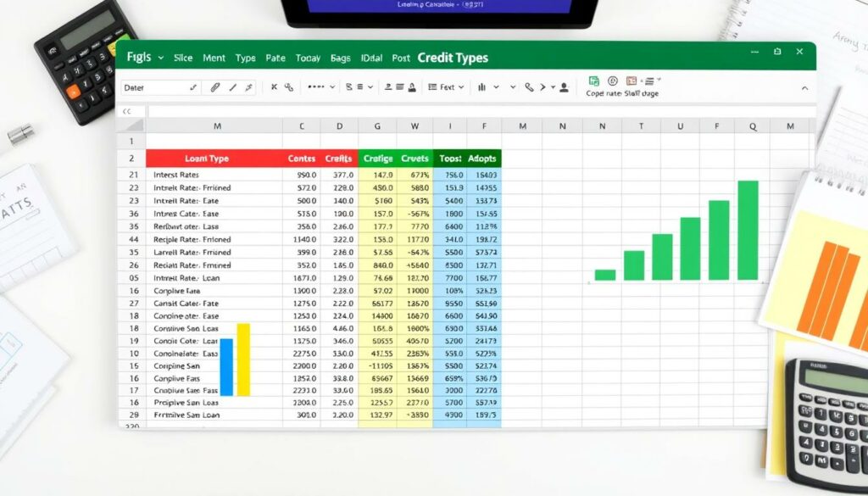Select the 'Interst Rates' cell
Screen dimensions: 868x496
point(214,175)
